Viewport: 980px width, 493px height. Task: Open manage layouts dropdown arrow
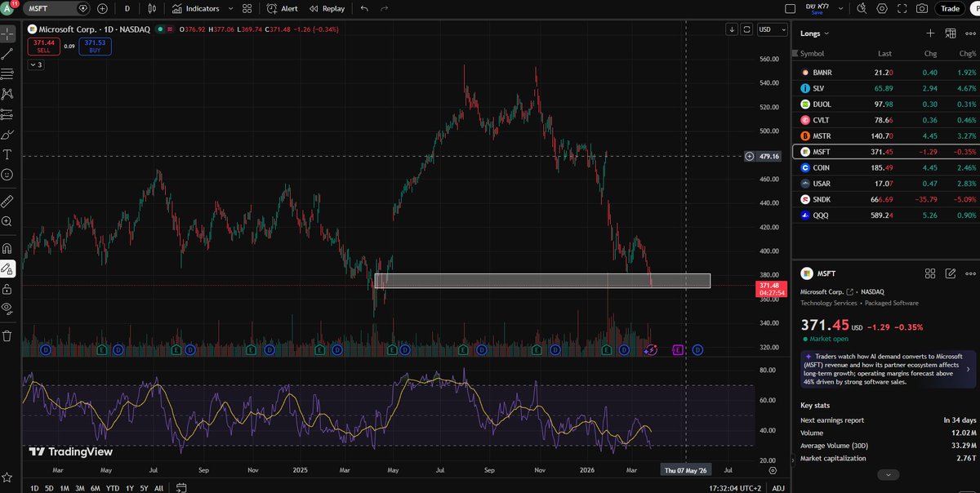click(x=839, y=8)
